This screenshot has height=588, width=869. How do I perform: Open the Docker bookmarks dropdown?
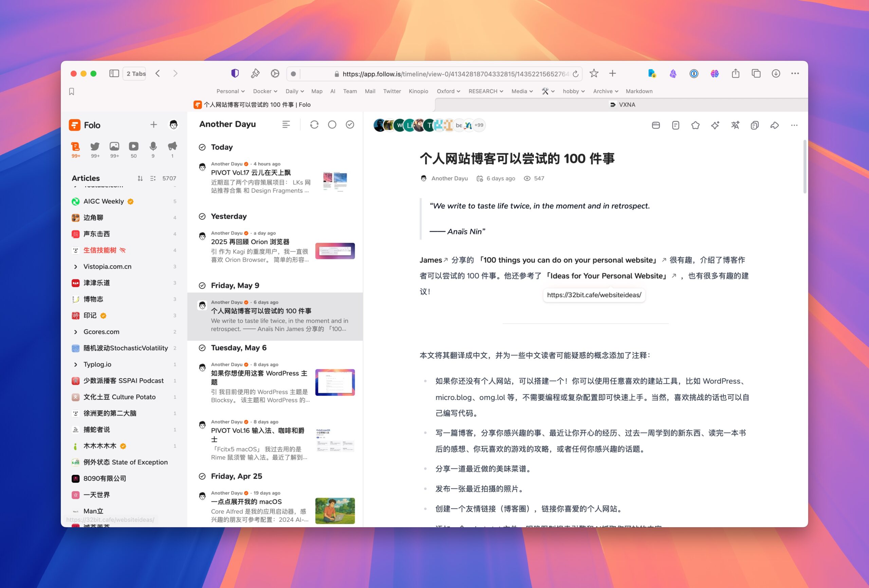[265, 91]
